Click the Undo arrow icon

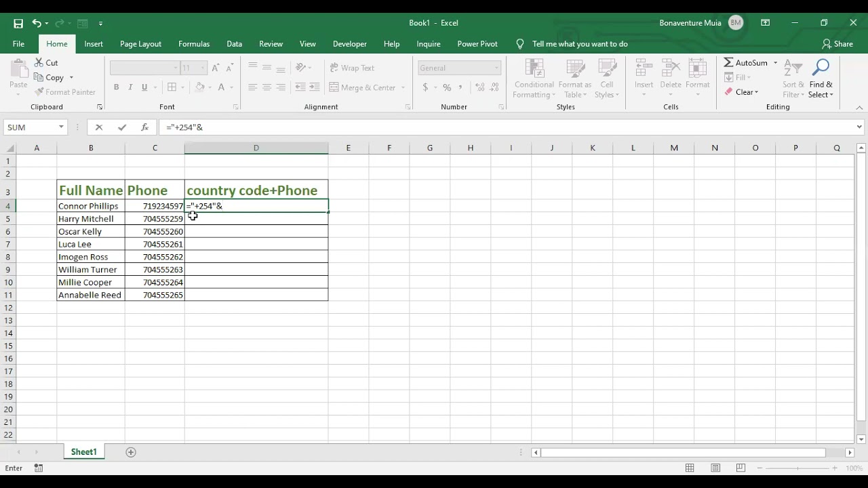coord(37,23)
